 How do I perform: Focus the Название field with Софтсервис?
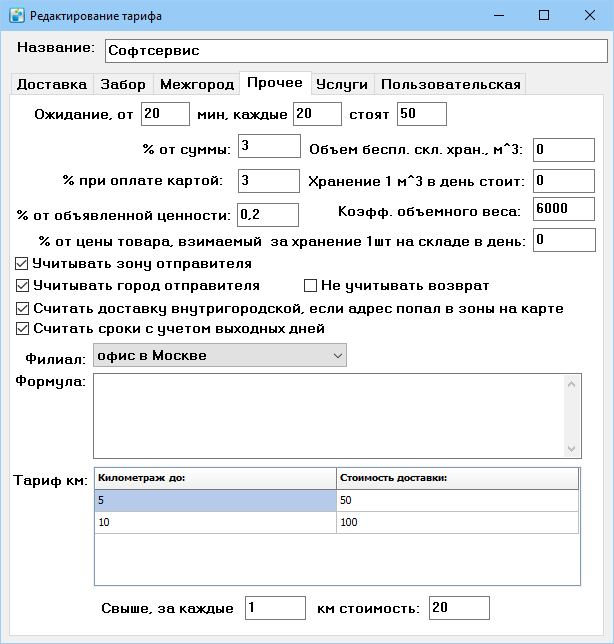356,51
